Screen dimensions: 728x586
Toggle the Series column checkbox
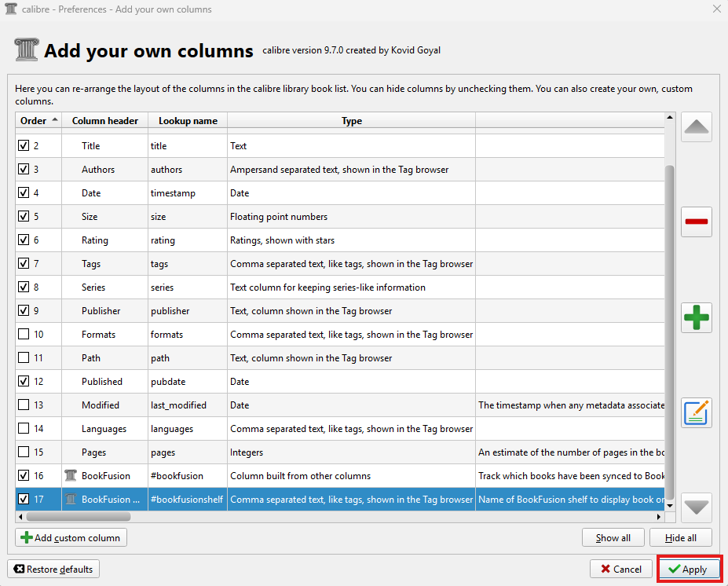(x=24, y=287)
